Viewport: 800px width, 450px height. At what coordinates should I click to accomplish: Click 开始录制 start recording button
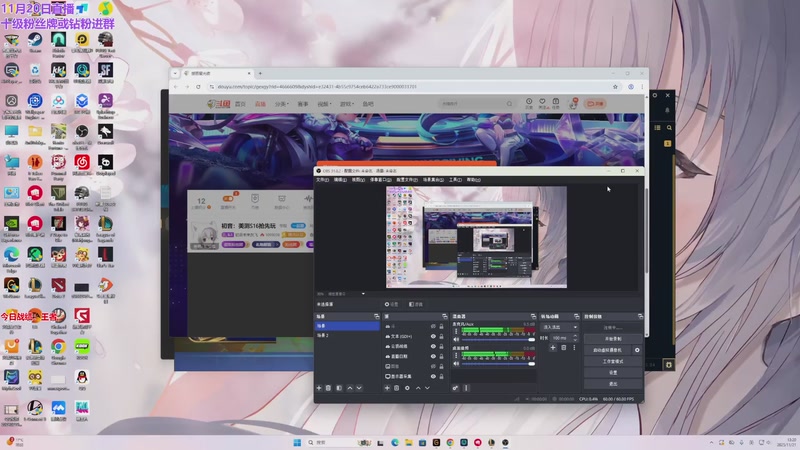coord(613,339)
